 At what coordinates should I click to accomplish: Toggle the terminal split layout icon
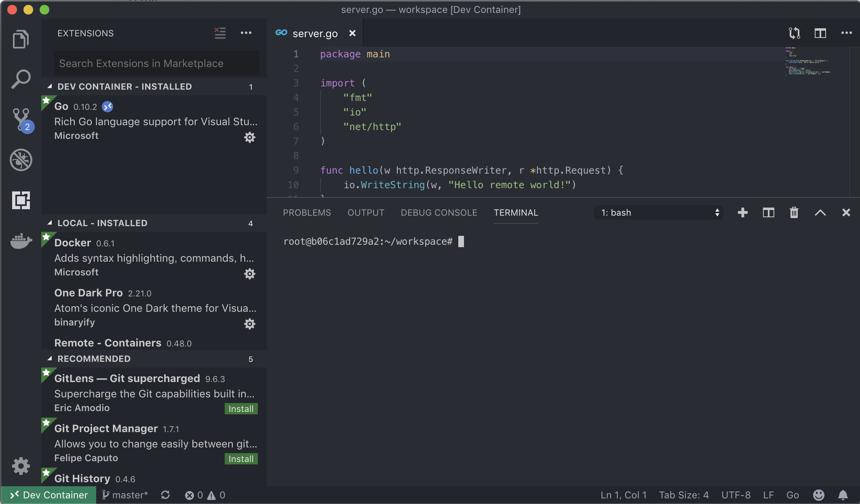pyautogui.click(x=767, y=212)
